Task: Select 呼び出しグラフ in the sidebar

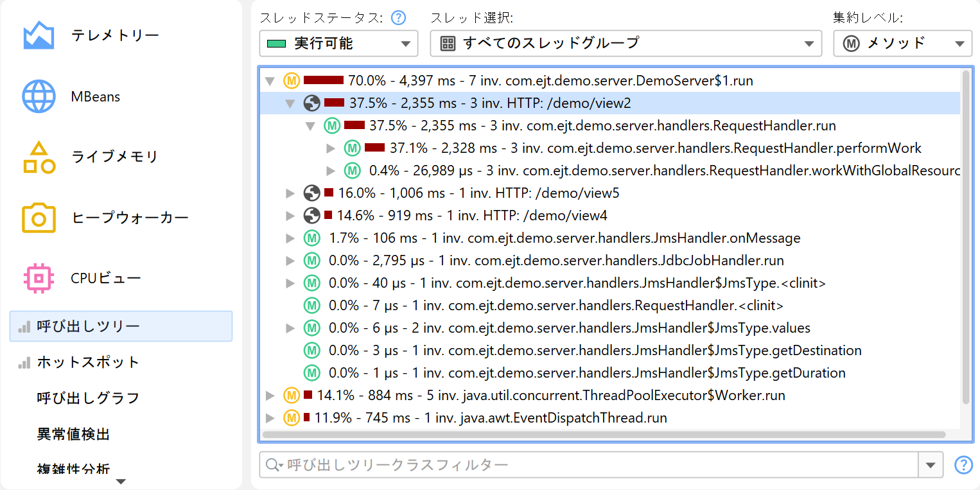Action: tap(88, 398)
